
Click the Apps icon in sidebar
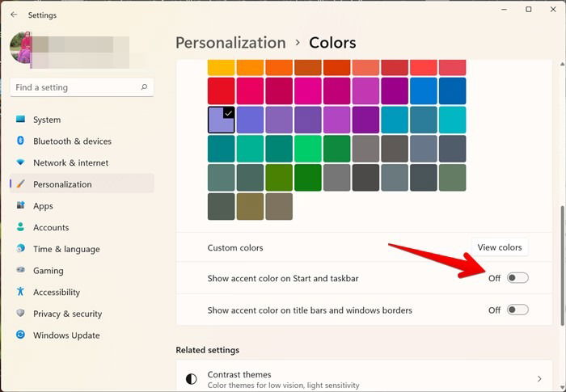coord(20,205)
